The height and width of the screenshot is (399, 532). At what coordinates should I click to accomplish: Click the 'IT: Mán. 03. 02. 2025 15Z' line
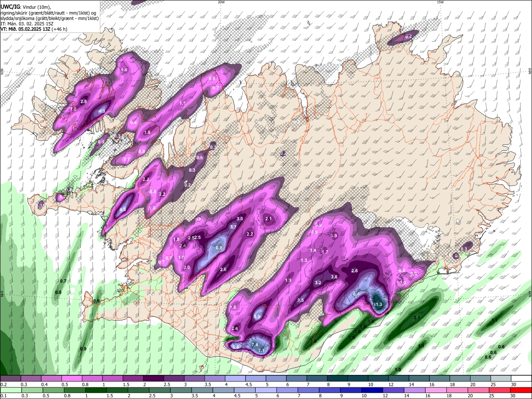[x=27, y=24]
